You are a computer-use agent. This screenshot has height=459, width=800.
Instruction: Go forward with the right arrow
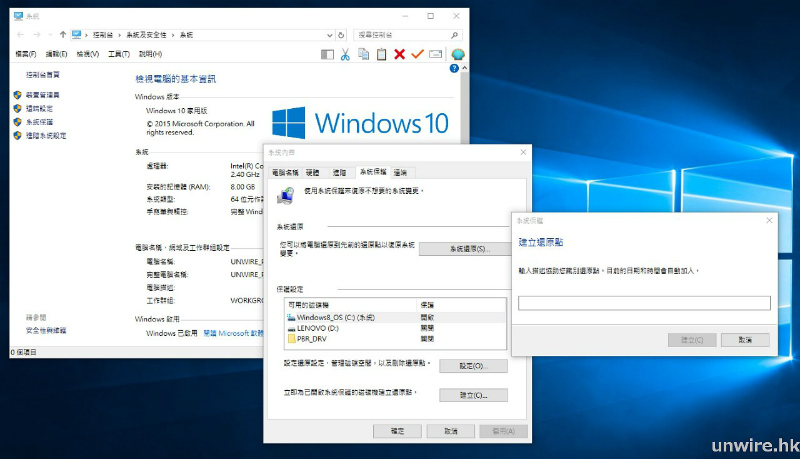tap(37, 35)
